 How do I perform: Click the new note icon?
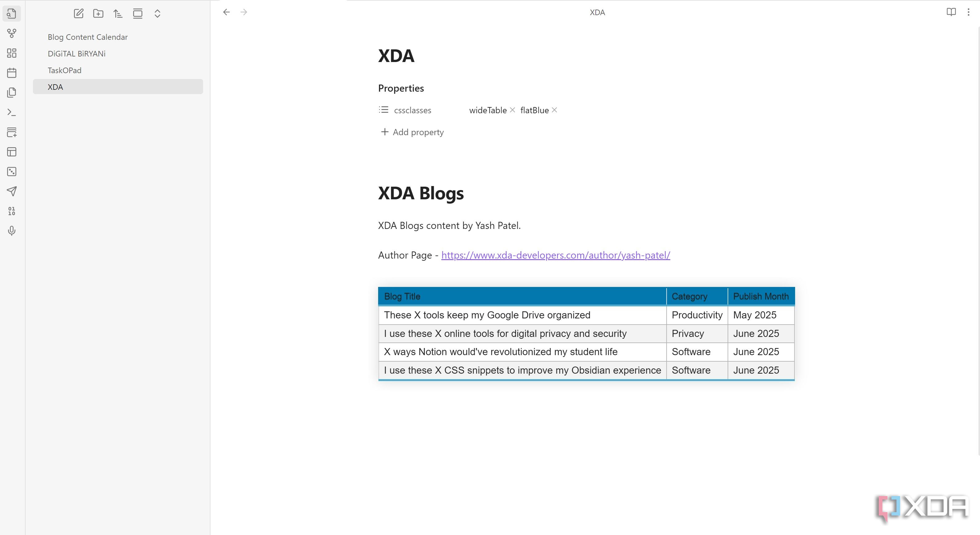point(78,14)
